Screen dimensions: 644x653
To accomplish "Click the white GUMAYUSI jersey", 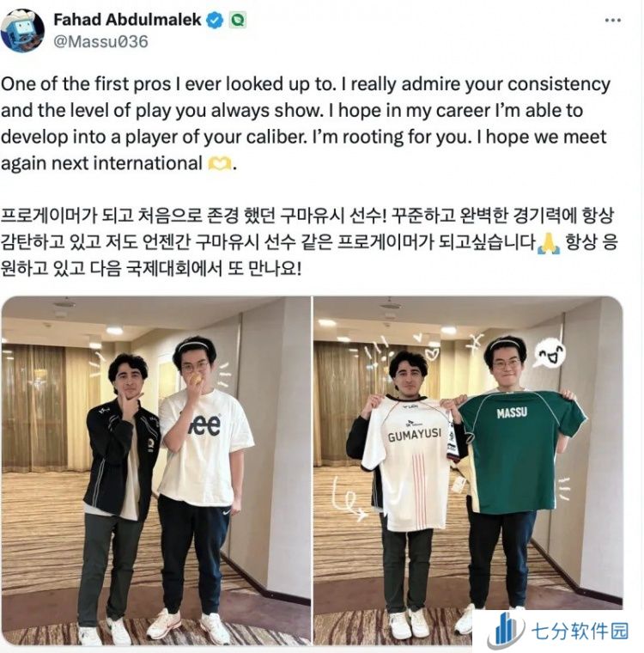I will 408,464.
